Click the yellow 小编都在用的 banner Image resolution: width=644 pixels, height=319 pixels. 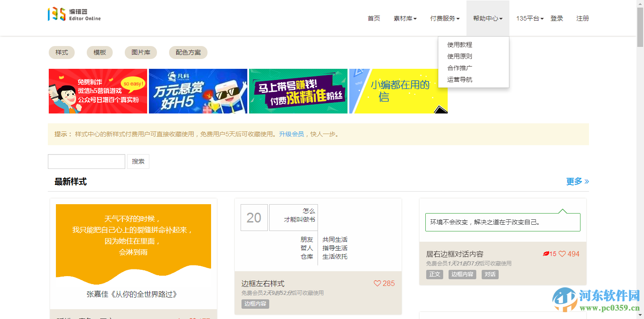coord(398,91)
